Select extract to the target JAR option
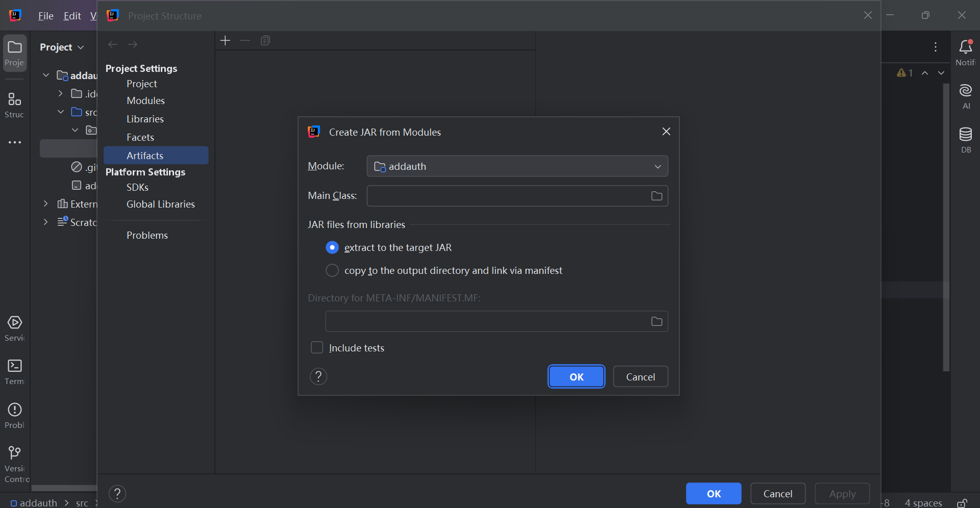The width and height of the screenshot is (980, 508). (332, 247)
